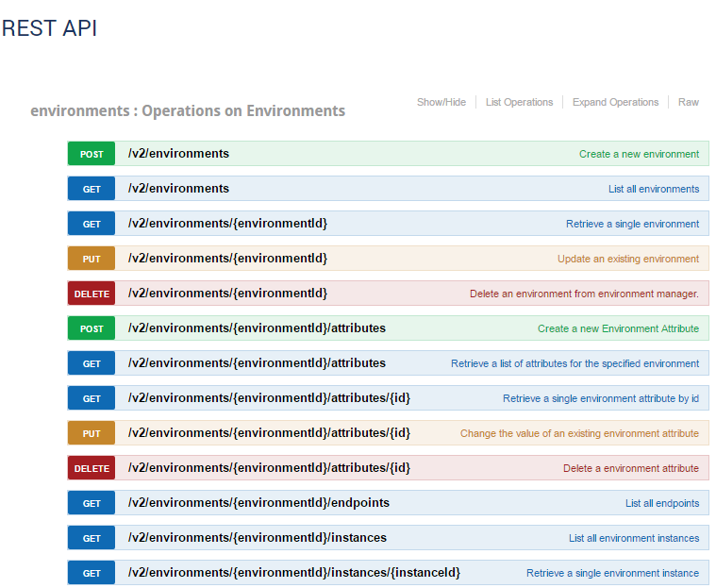
Task: Click 'Retrieve a single environment instance' description
Action: 612,573
